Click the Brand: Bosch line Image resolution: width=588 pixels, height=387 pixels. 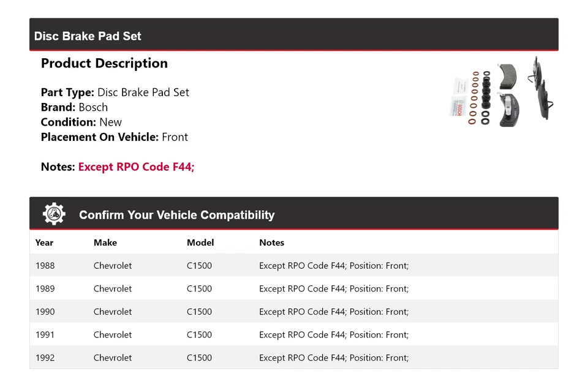[x=74, y=107]
